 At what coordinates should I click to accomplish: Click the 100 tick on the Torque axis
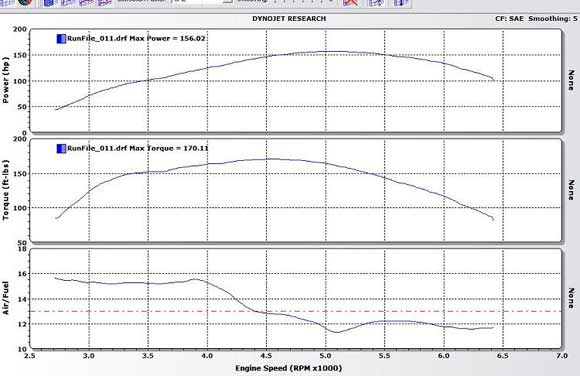coord(20,208)
